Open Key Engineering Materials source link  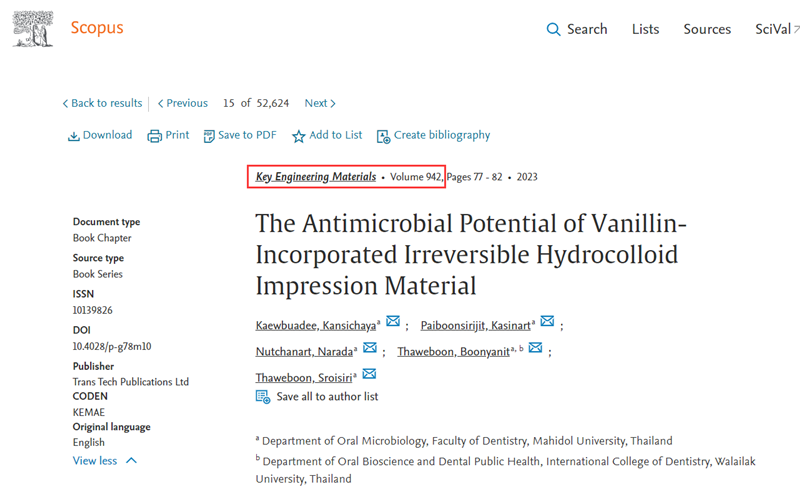pos(316,177)
